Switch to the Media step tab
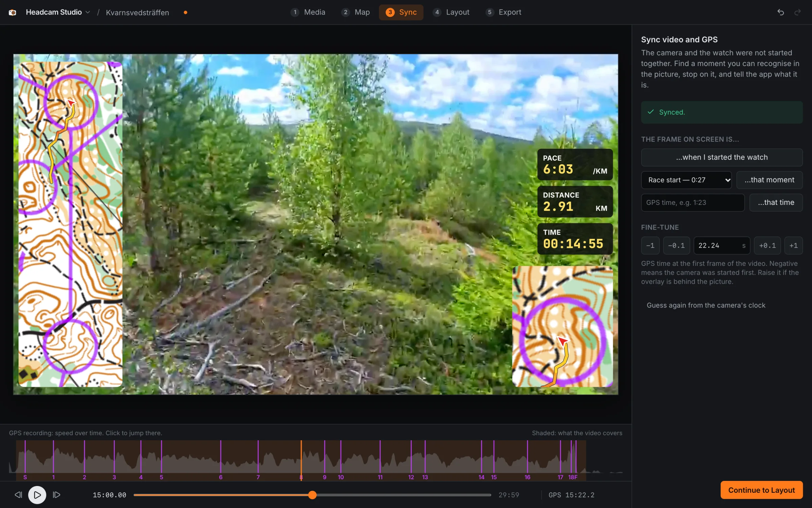This screenshot has width=812, height=508. click(308, 12)
